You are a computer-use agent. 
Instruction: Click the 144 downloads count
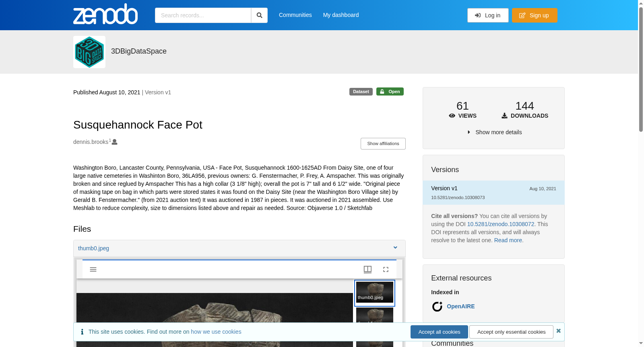(524, 106)
